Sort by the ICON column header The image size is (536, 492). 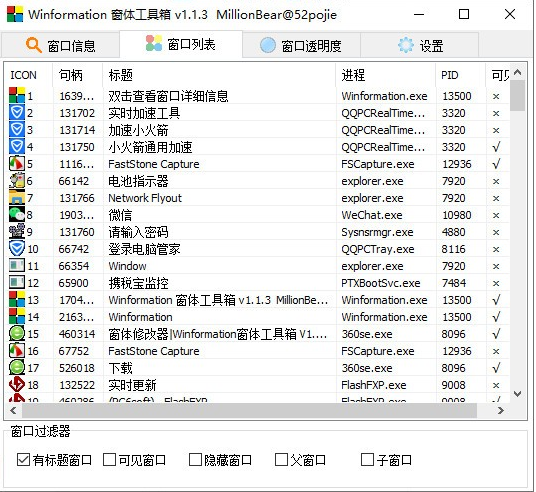coord(29,75)
